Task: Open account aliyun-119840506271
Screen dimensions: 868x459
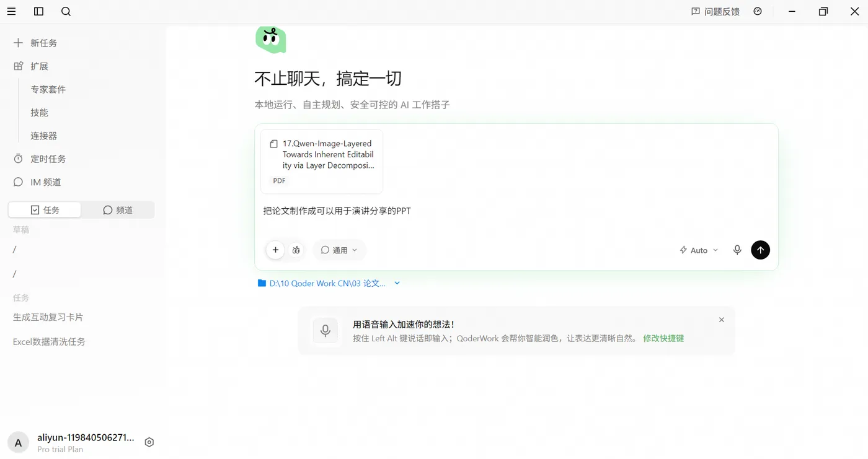Action: tap(86, 437)
